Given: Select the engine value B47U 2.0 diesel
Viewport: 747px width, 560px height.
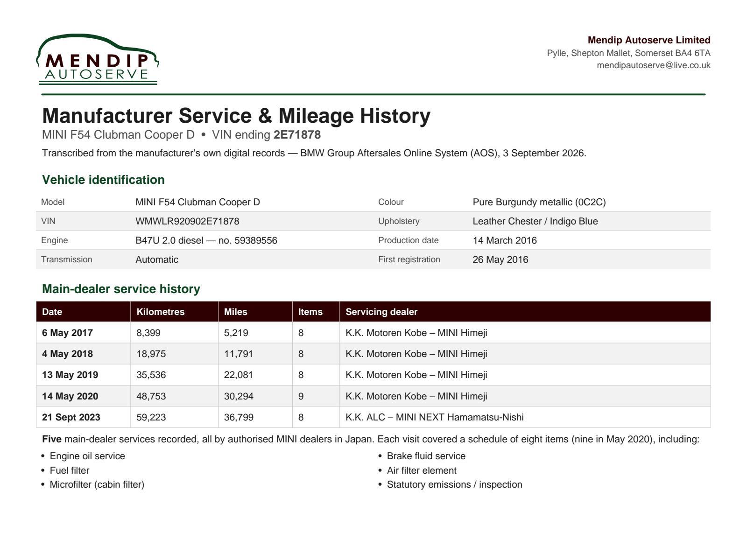Looking at the screenshot, I should pyautogui.click(x=206, y=240).
